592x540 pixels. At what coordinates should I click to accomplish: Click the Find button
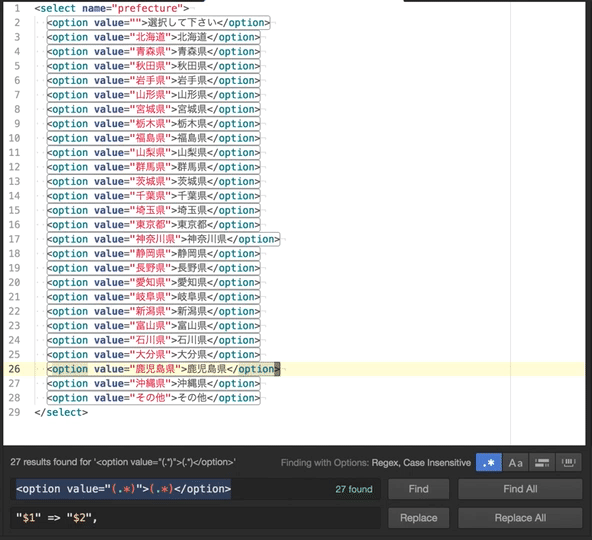coord(419,489)
